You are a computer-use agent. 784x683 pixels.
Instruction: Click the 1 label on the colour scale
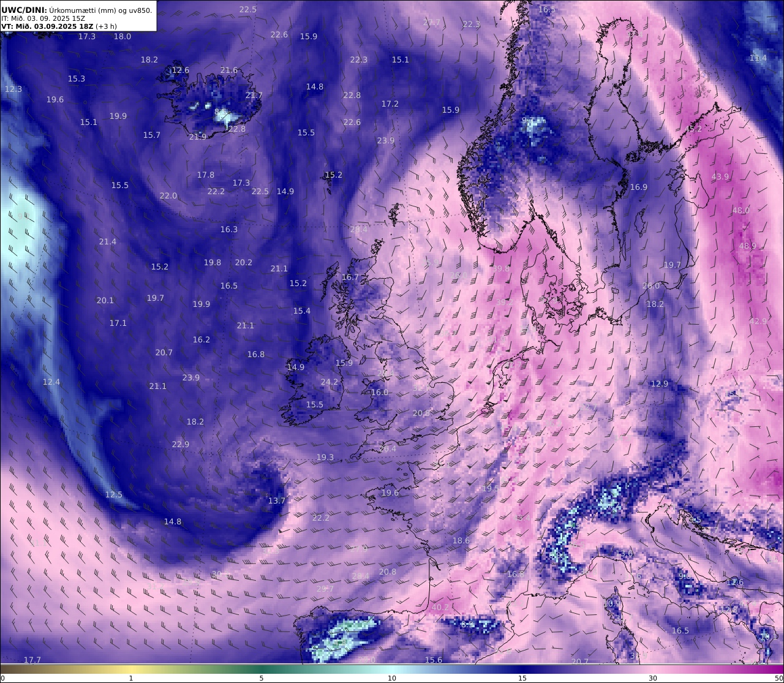[x=131, y=678]
